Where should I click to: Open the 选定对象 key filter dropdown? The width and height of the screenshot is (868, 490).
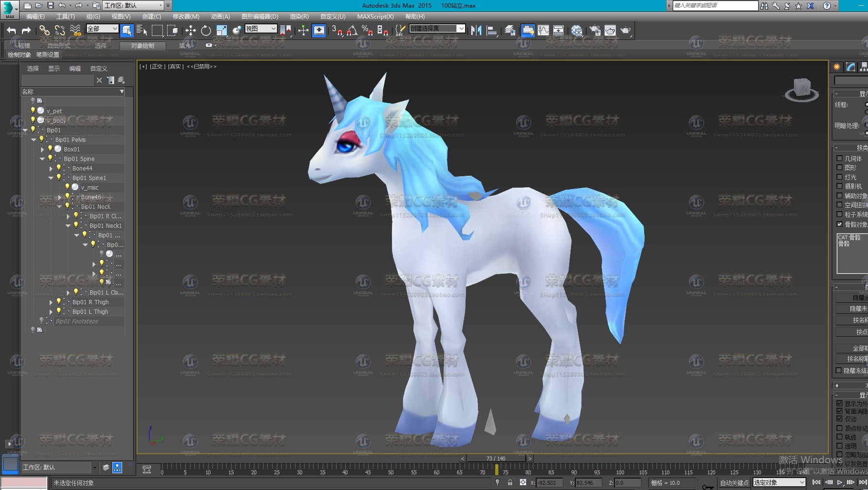(779, 482)
